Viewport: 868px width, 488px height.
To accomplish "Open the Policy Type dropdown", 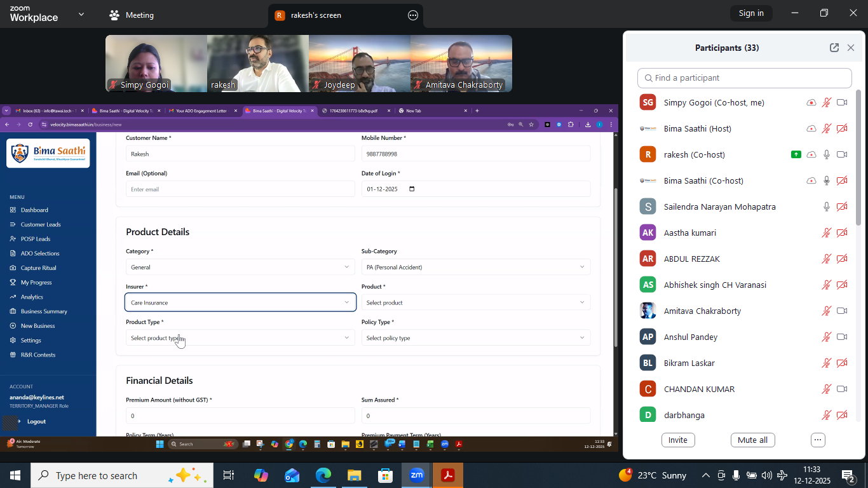I will pos(475,338).
